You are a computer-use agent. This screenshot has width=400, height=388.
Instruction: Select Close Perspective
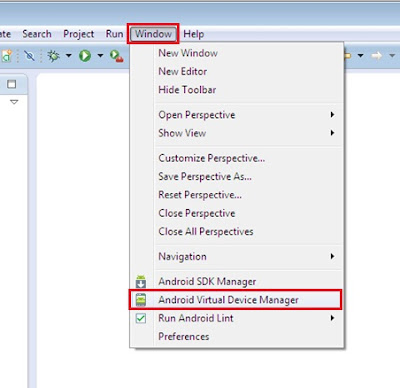pyautogui.click(x=237, y=213)
